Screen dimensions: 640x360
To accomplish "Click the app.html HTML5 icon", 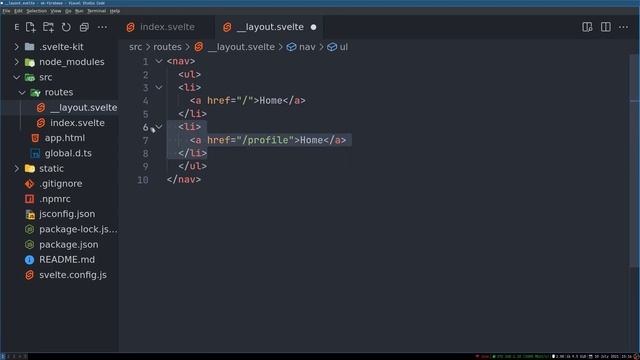I will point(35,138).
